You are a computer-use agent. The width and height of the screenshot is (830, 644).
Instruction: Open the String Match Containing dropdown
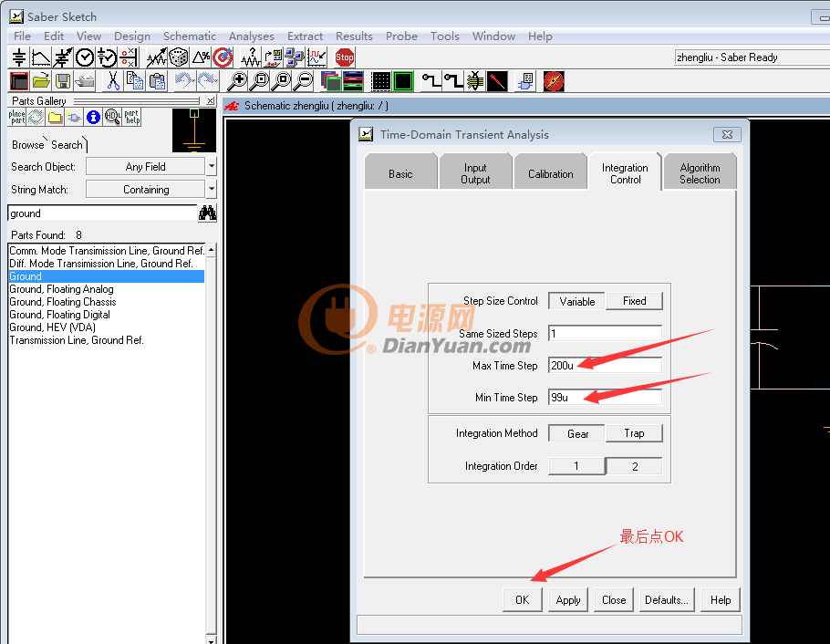click(212, 189)
